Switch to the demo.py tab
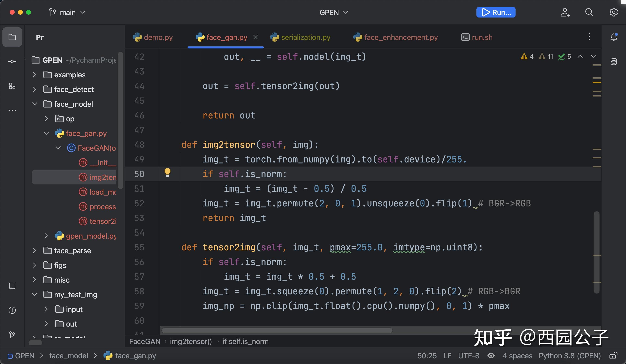Viewport: 626px width, 364px height. pyautogui.click(x=158, y=37)
